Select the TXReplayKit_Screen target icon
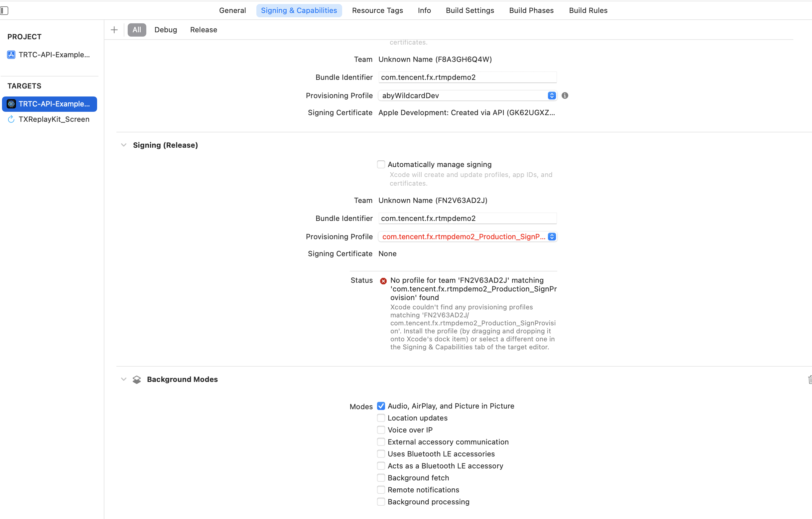Image resolution: width=812 pixels, height=519 pixels. click(11, 119)
